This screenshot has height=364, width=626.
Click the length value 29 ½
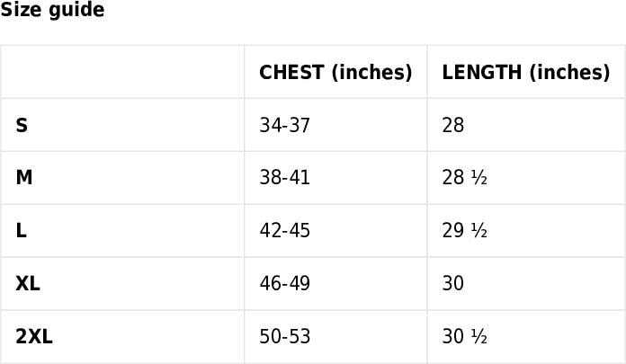[464, 231]
